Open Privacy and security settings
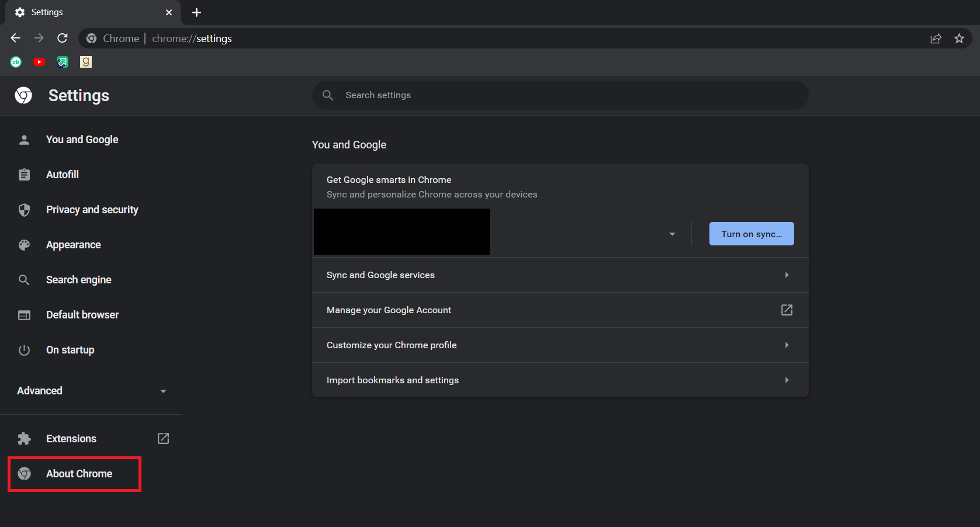 click(x=92, y=210)
